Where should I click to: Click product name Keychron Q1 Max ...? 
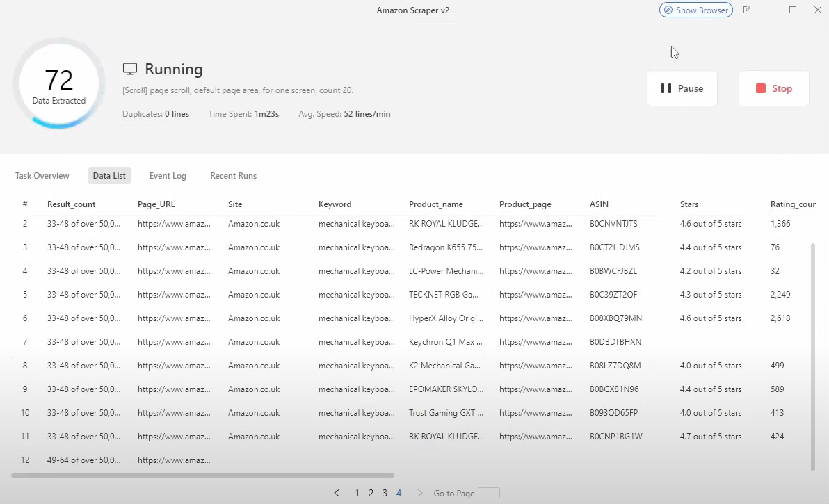click(446, 342)
